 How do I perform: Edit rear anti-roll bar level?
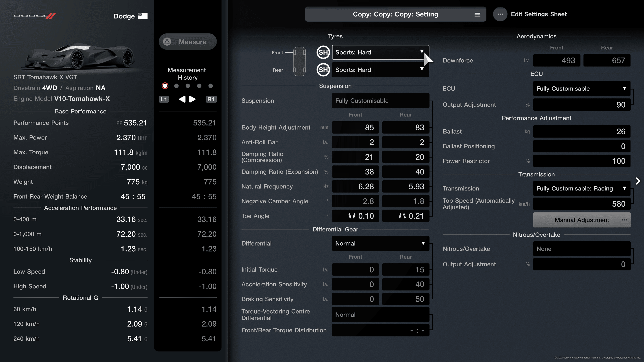pyautogui.click(x=406, y=142)
